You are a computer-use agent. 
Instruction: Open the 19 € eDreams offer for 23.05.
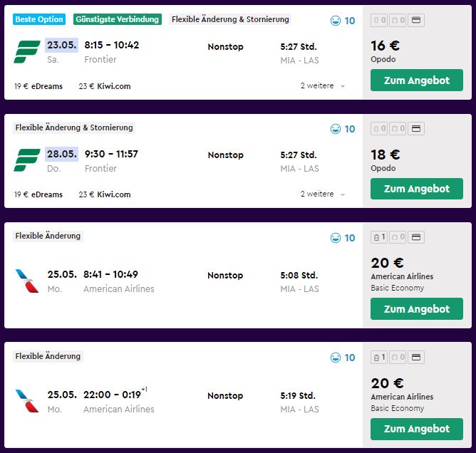38,86
